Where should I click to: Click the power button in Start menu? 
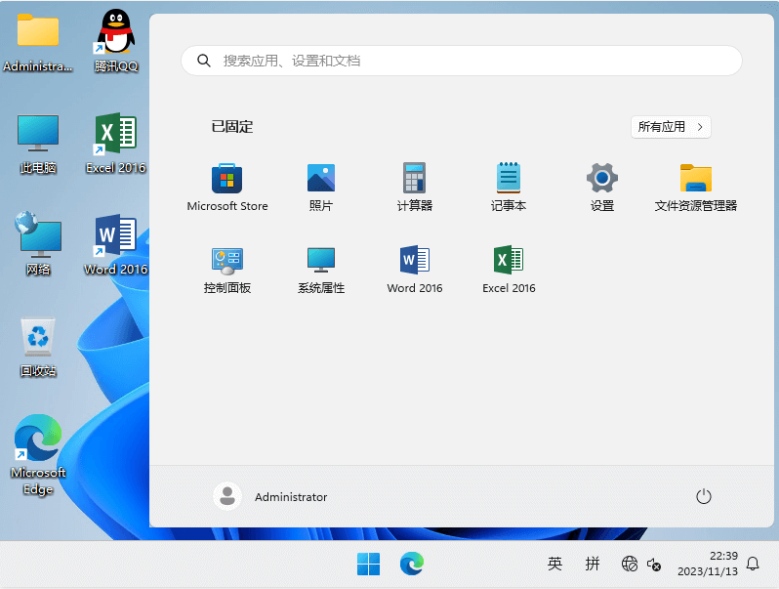click(703, 496)
